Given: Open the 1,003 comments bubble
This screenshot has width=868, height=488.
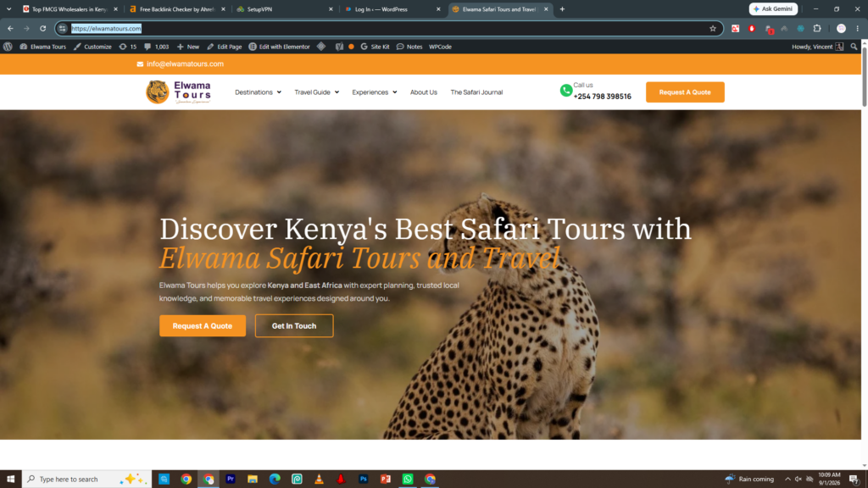Looking at the screenshot, I should click(157, 47).
